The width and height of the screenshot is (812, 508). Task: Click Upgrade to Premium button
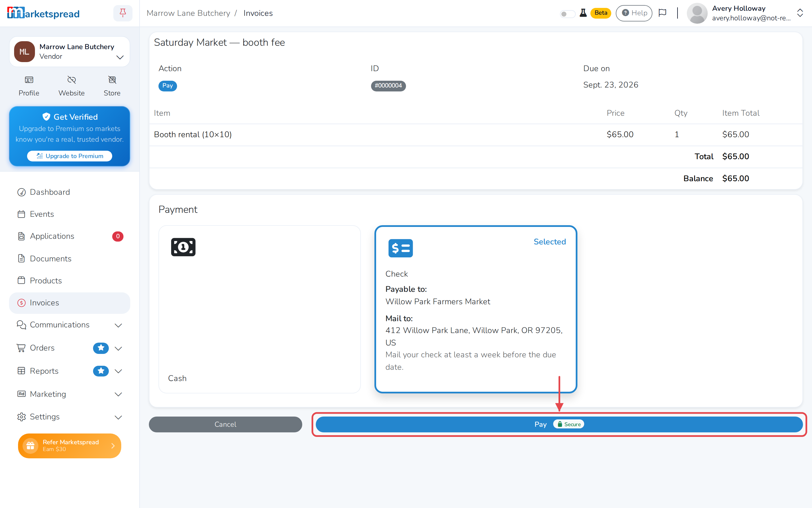tap(69, 156)
